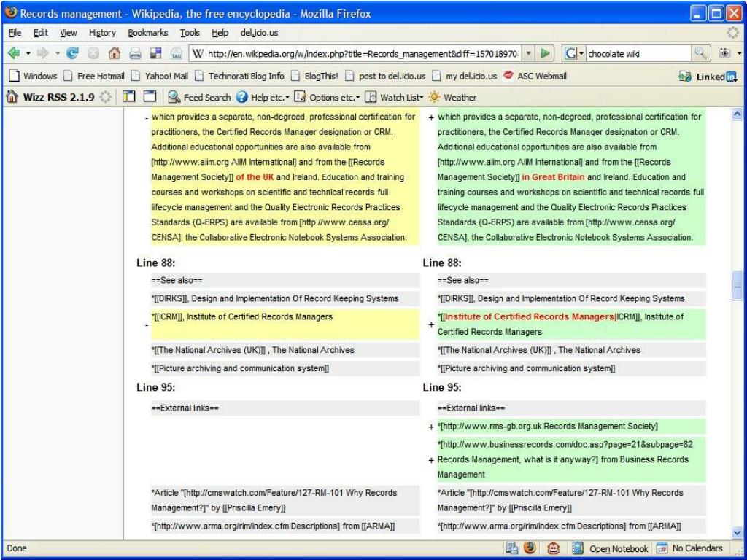Image resolution: width=747 pixels, height=560 pixels.
Task: Open the camera tool dropdown arrow
Action: (x=739, y=53)
